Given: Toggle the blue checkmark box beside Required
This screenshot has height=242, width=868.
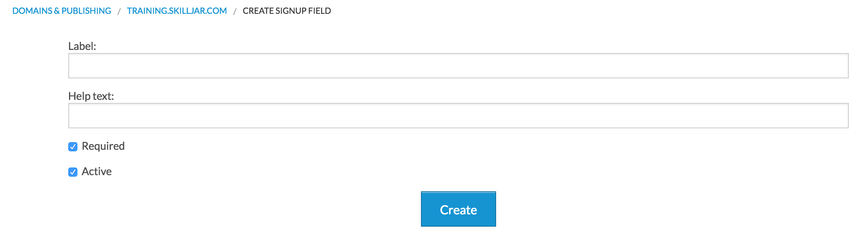Looking at the screenshot, I should point(73,146).
